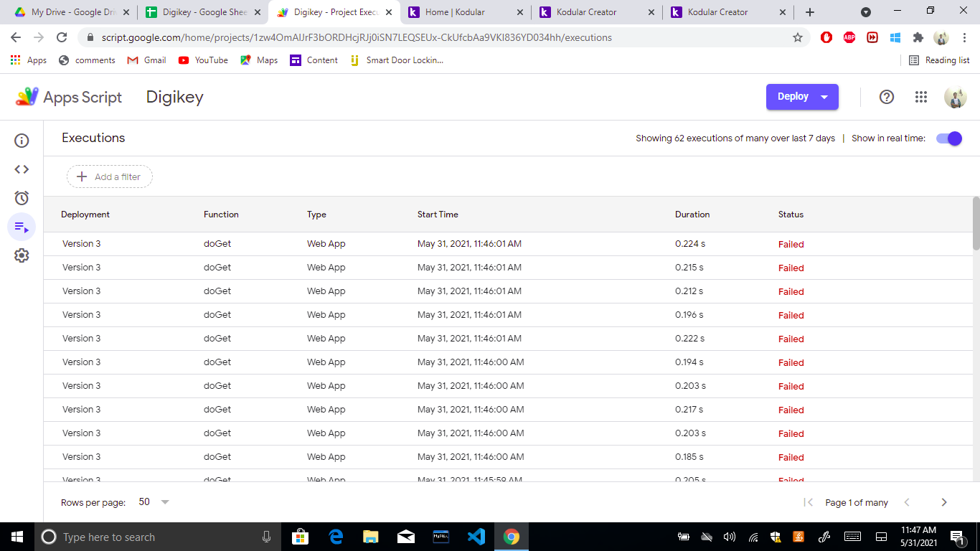Open the project Overview info panel
This screenshot has height=551, width=980.
(22, 141)
